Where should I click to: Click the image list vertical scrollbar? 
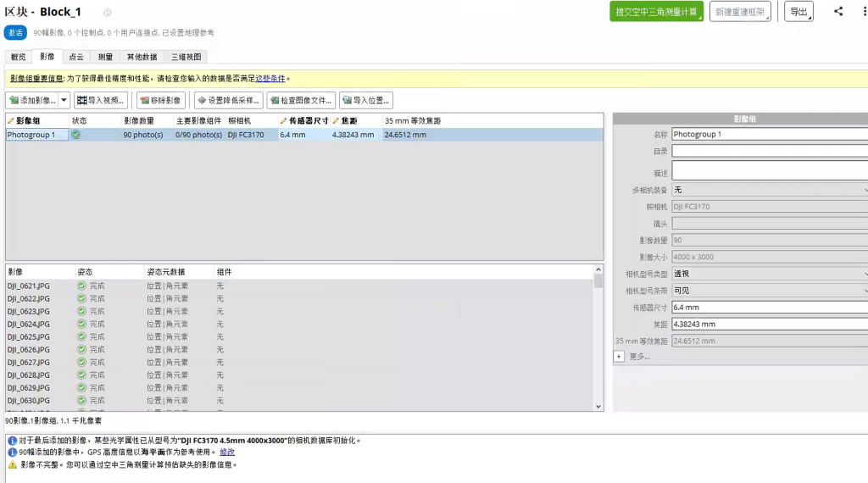[x=598, y=339]
